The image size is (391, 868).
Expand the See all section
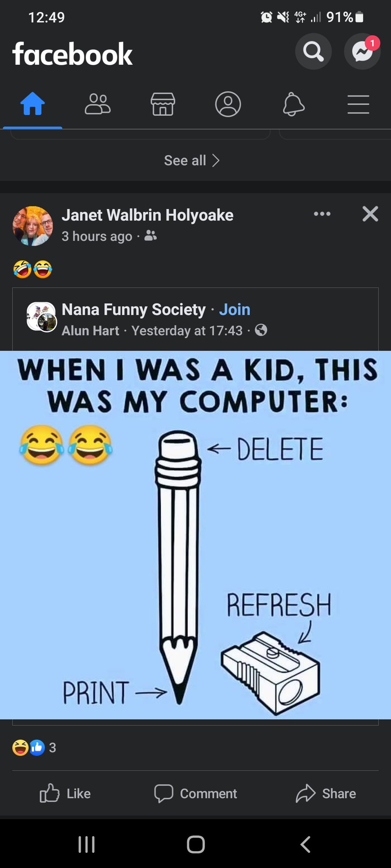pos(192,161)
